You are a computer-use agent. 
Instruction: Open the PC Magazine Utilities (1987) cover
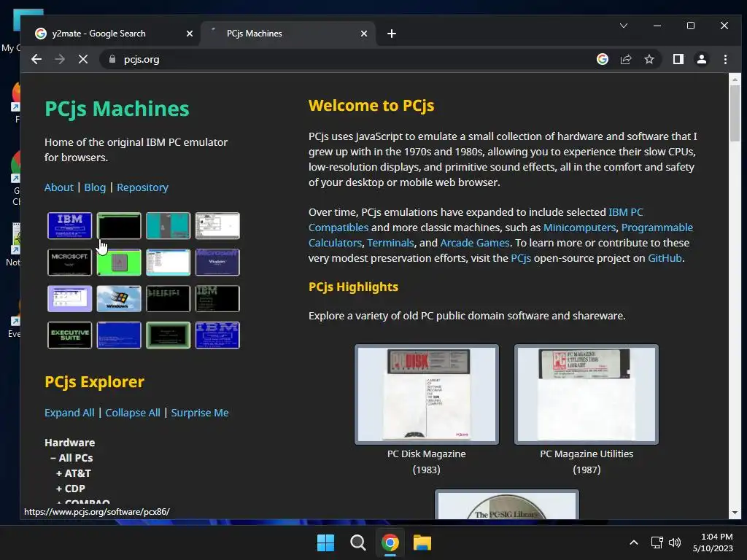coord(587,394)
